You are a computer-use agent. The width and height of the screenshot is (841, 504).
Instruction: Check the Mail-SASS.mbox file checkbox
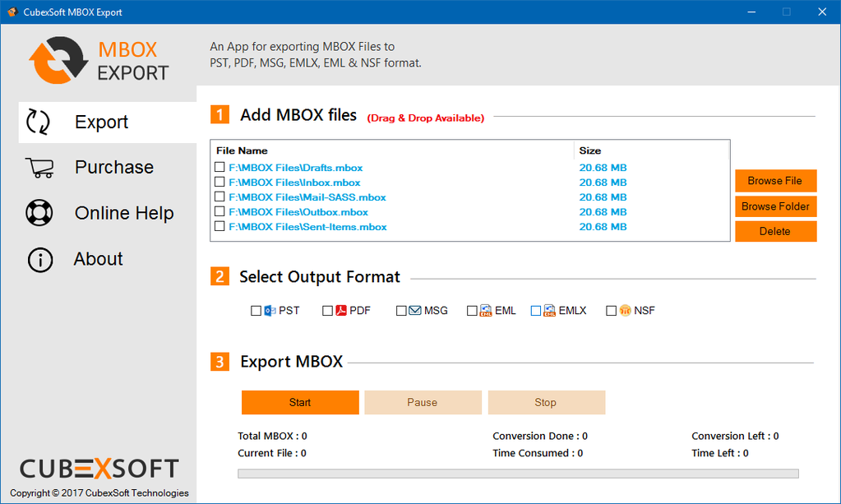click(219, 197)
